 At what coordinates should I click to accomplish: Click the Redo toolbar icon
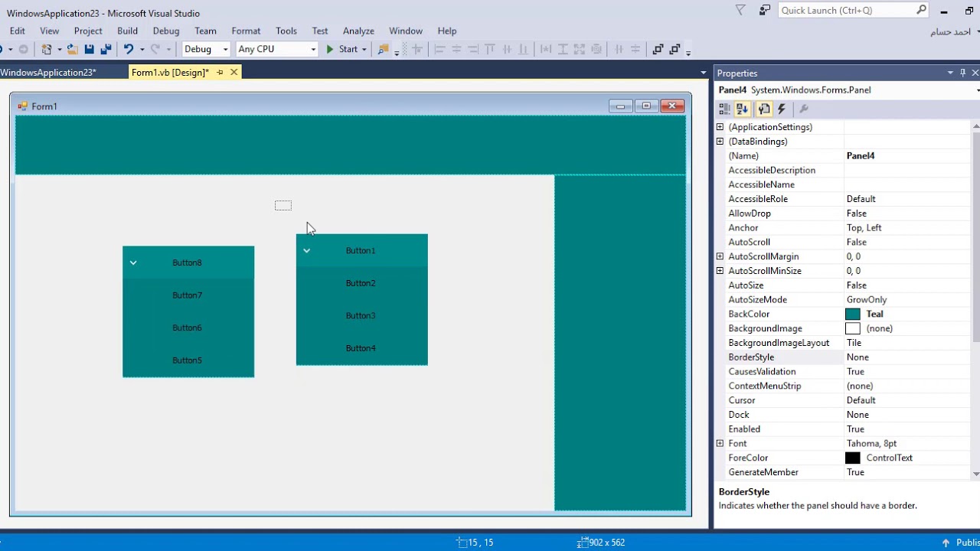point(155,49)
